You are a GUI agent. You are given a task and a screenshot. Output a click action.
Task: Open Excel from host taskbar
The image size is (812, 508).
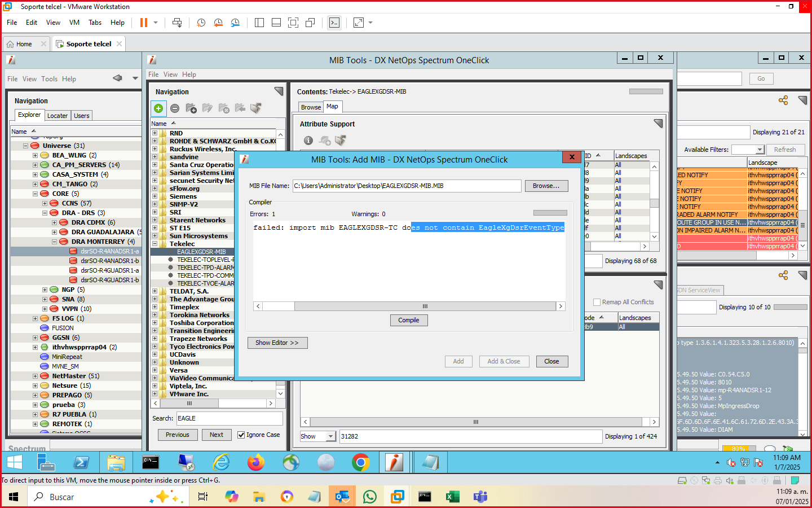pyautogui.click(x=452, y=497)
